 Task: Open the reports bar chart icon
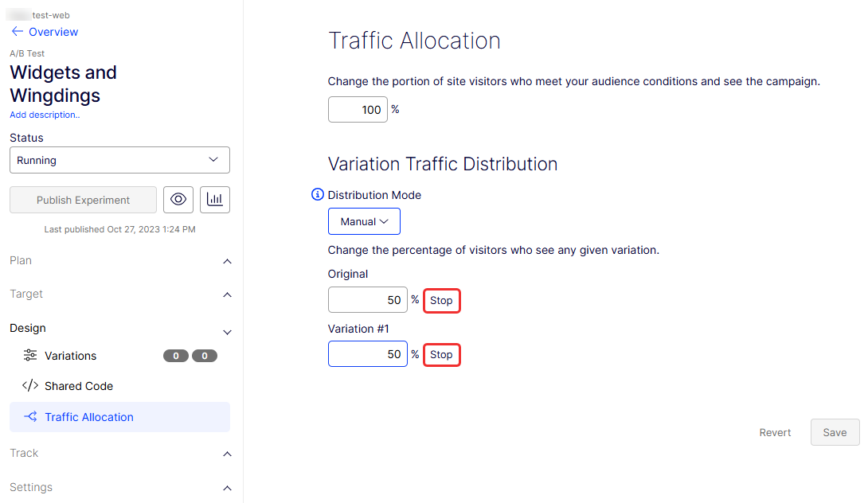click(214, 200)
